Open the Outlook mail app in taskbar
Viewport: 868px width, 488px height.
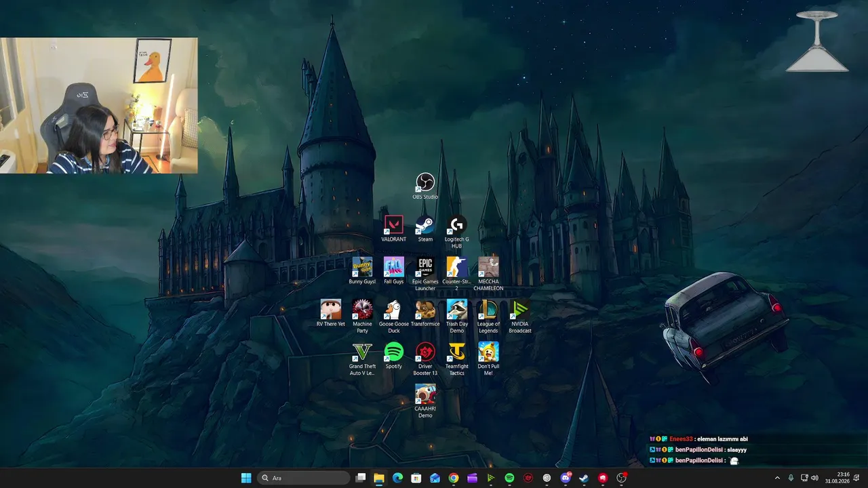pyautogui.click(x=435, y=478)
